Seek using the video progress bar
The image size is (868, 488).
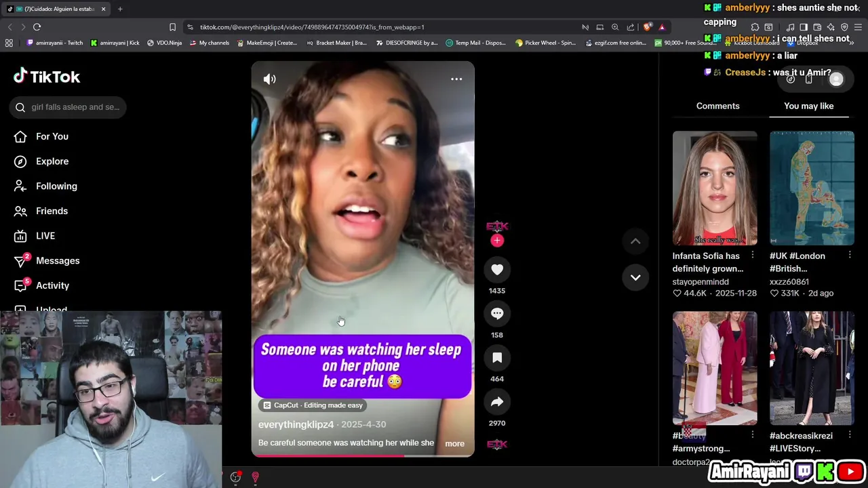click(363, 455)
